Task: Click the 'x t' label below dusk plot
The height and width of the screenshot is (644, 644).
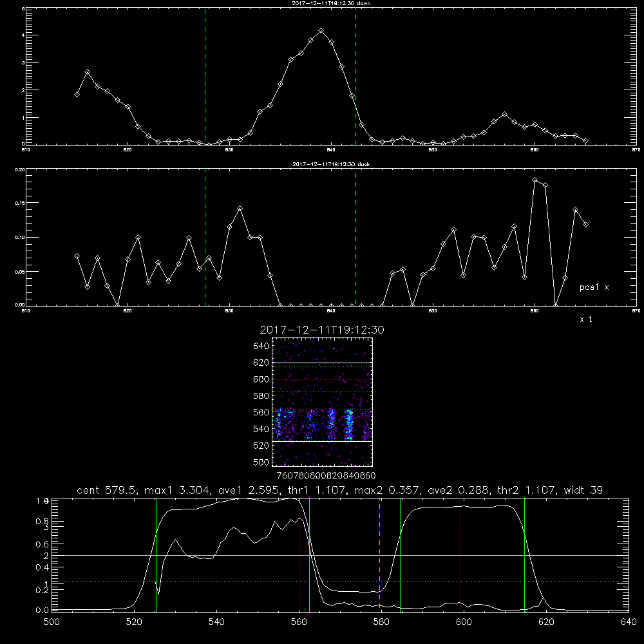Action: (x=585, y=319)
